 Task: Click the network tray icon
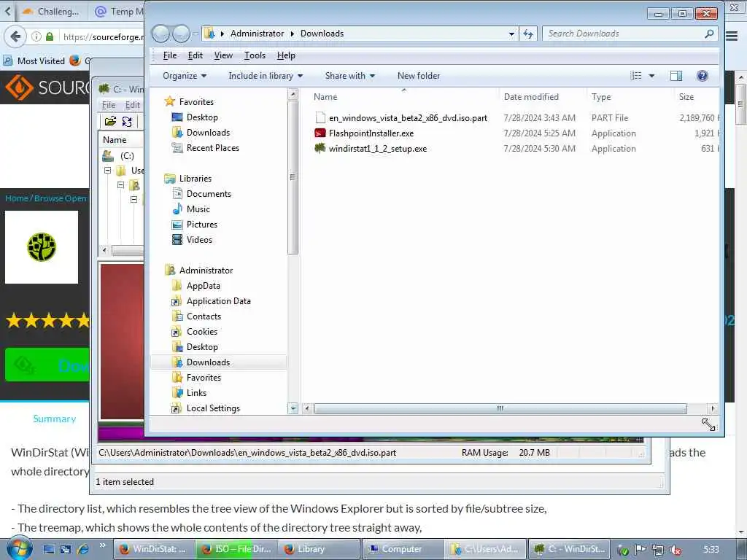tap(658, 550)
